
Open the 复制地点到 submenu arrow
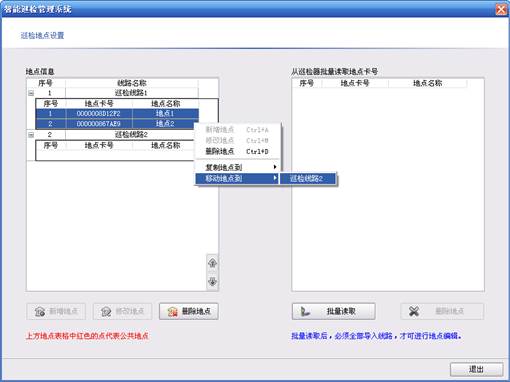tap(275, 167)
